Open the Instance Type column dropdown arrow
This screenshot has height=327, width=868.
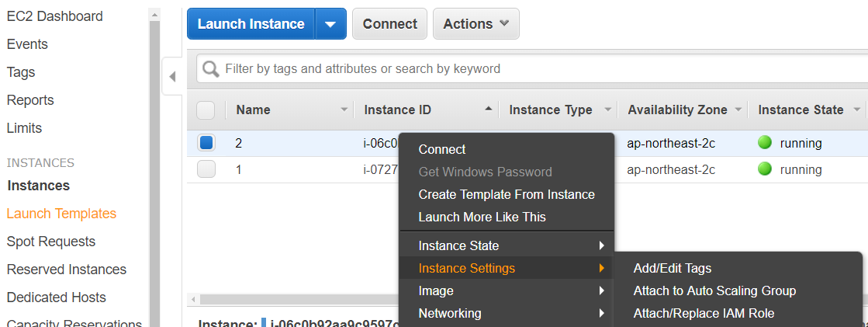(608, 110)
